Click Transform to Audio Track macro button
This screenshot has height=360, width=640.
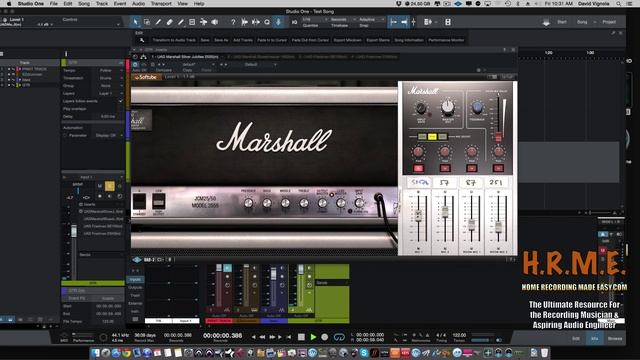coord(174,40)
